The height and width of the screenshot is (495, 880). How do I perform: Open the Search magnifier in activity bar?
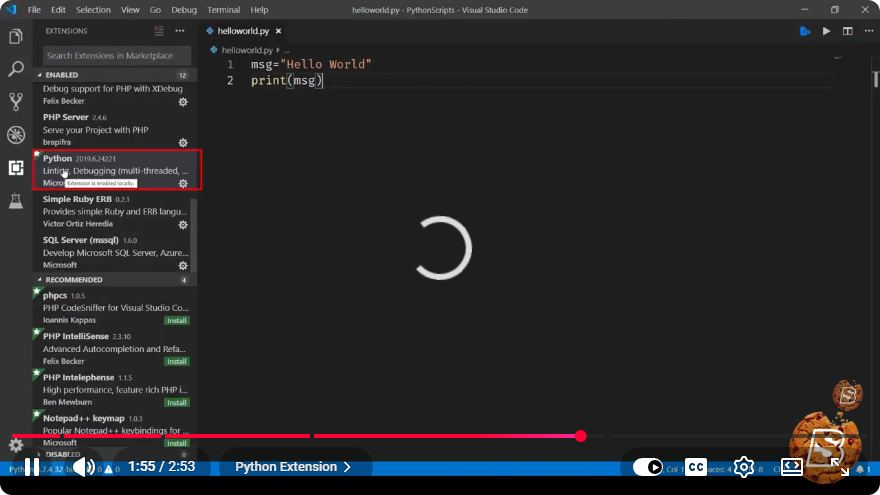(x=16, y=69)
